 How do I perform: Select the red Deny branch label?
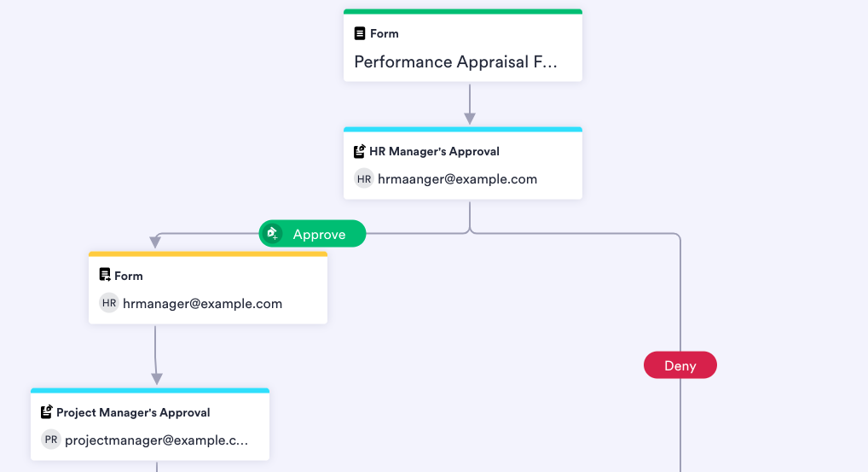(680, 366)
